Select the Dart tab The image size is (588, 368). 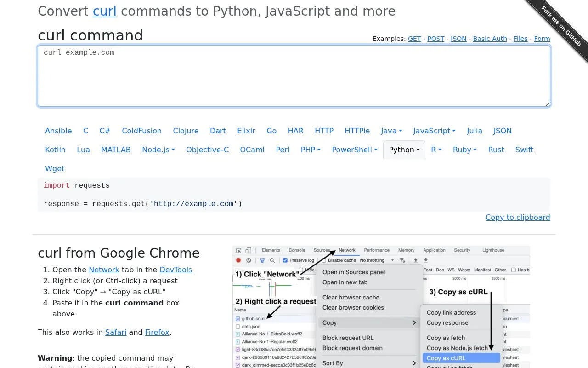click(218, 131)
